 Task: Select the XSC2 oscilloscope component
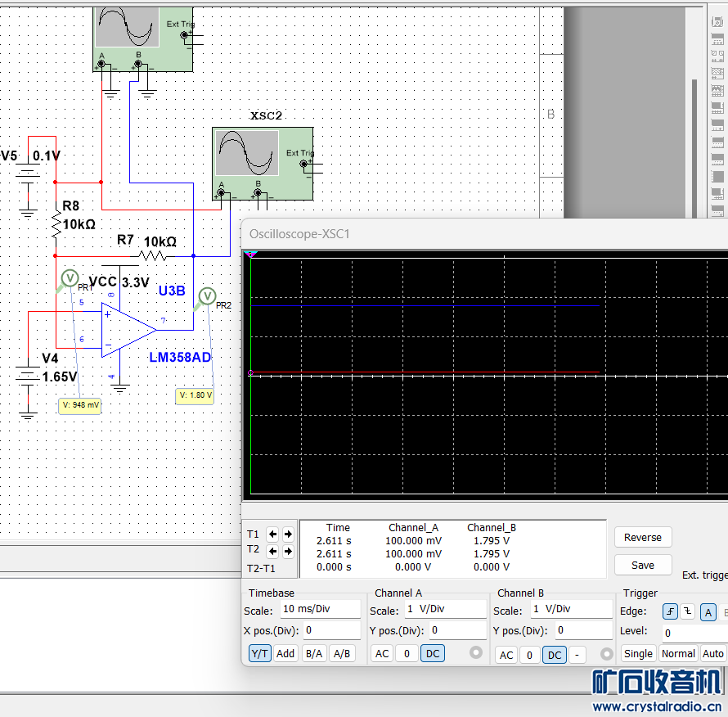click(x=262, y=164)
